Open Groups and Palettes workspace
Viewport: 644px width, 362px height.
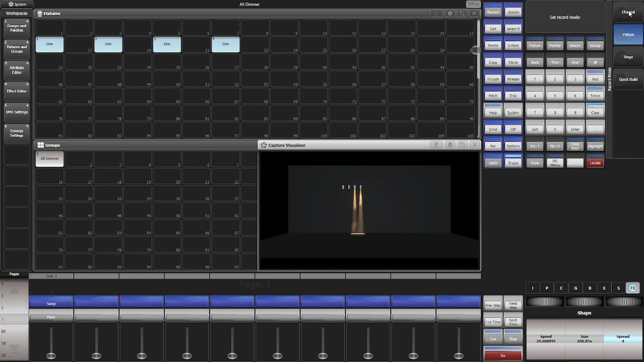[x=17, y=28]
